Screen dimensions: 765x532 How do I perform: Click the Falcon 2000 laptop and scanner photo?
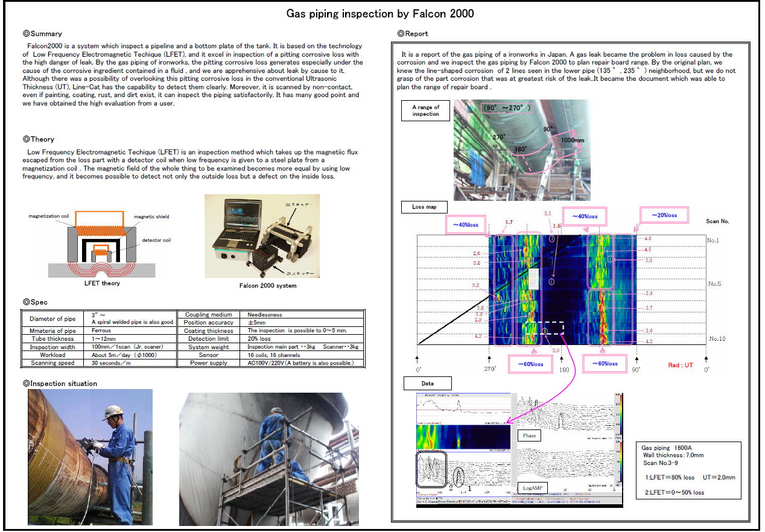click(x=262, y=236)
